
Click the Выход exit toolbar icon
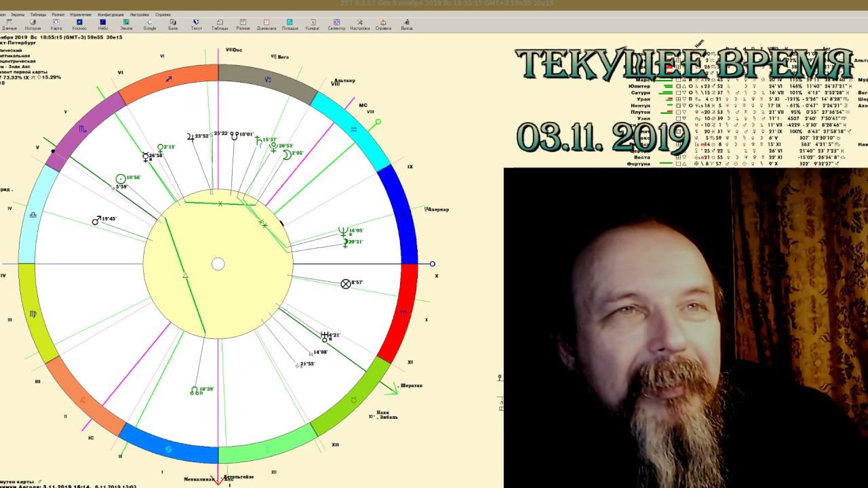point(407,24)
